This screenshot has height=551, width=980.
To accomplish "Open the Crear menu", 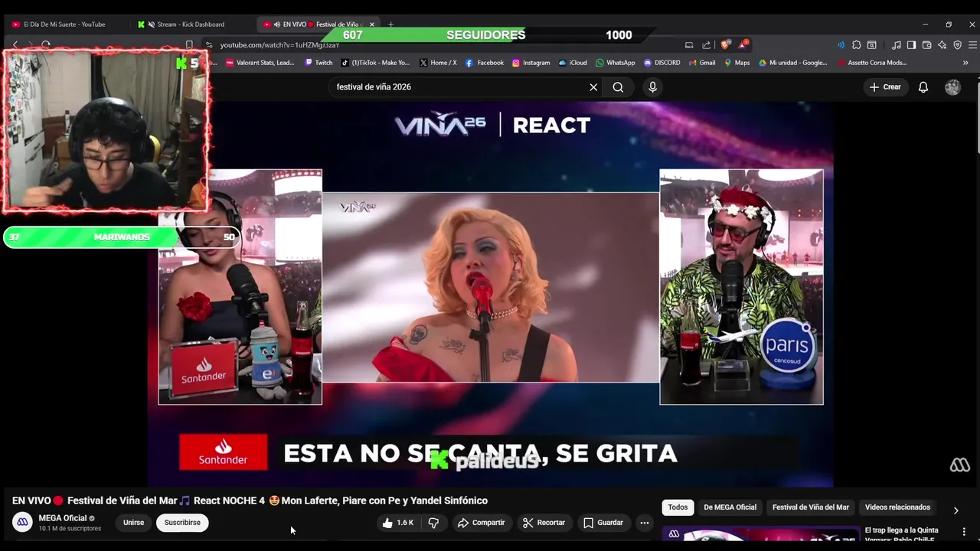I will click(885, 87).
